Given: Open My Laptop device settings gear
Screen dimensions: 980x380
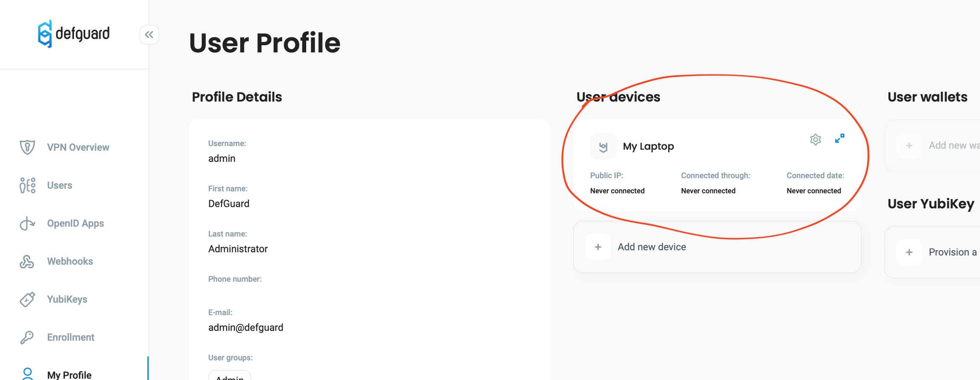Looking at the screenshot, I should tap(815, 140).
